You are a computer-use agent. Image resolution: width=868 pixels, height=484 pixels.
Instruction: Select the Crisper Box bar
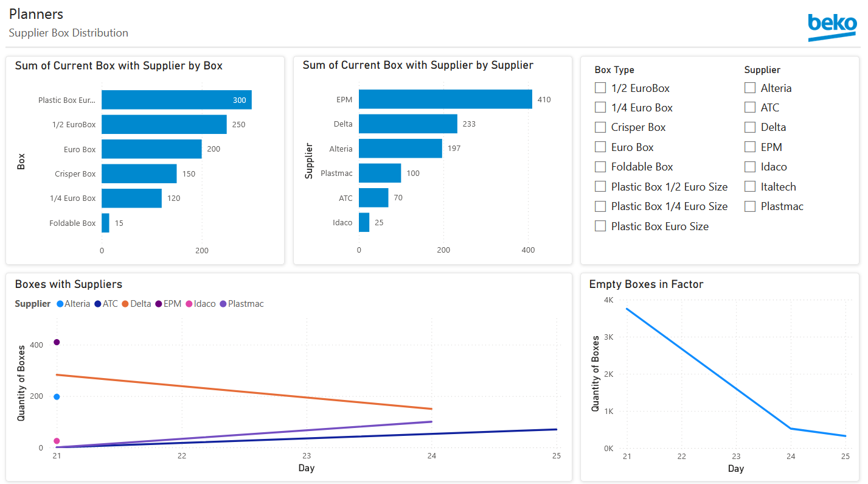139,174
